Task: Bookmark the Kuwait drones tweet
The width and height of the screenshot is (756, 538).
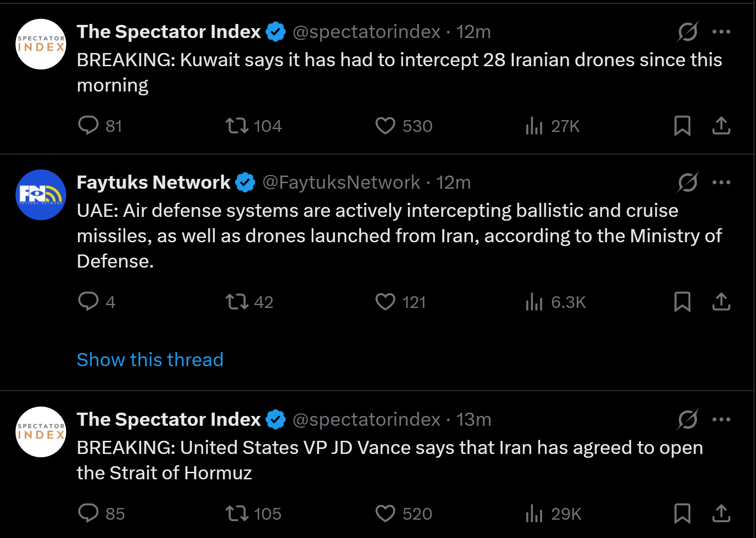Action: click(x=682, y=126)
